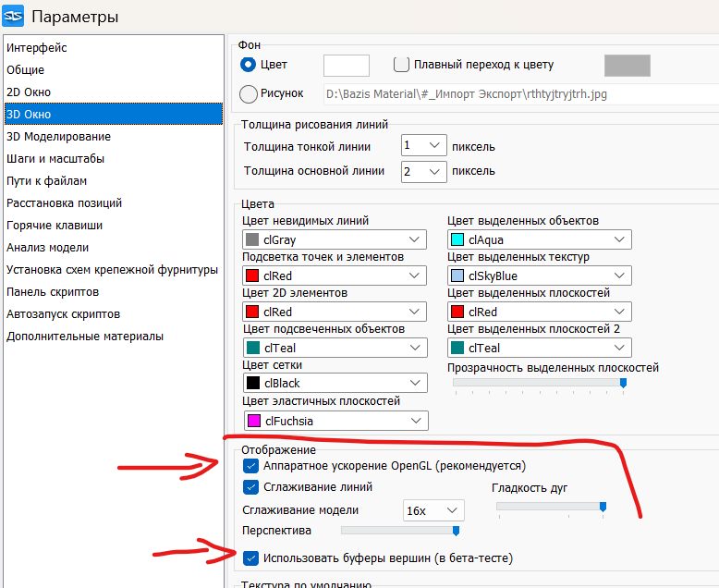Toggle Аппаратное ускорение OpenGL checkbox
The width and height of the screenshot is (719, 588).
tap(250, 467)
